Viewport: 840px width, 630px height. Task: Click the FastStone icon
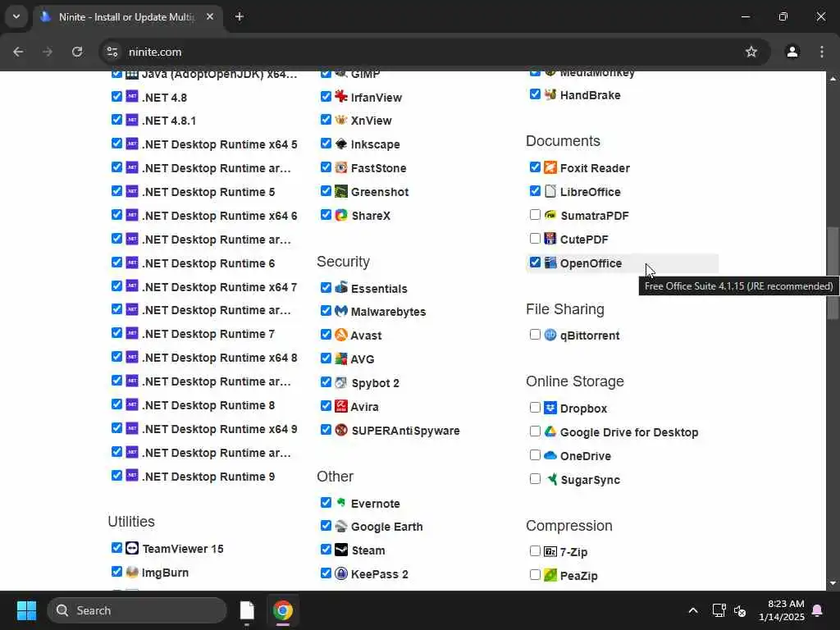pyautogui.click(x=340, y=167)
